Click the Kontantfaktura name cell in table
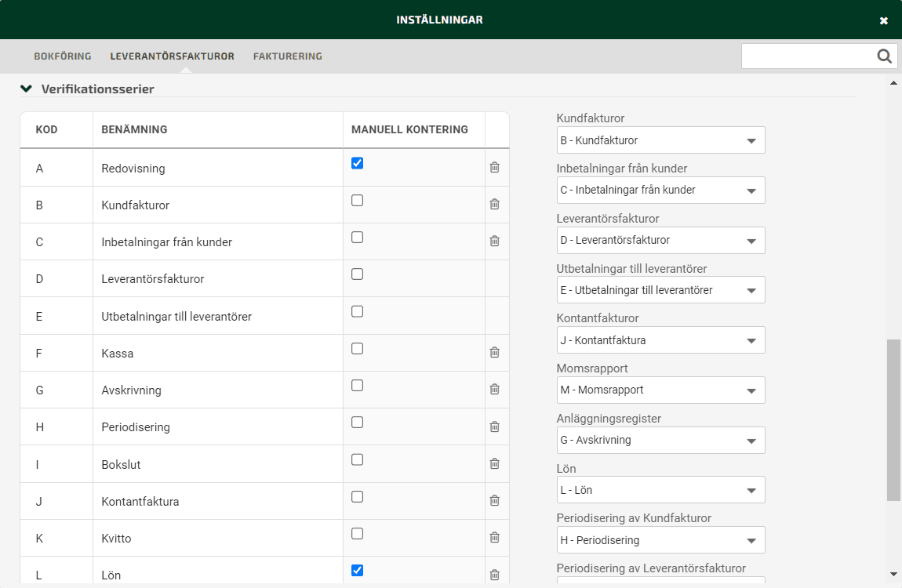902x588 pixels. [218, 501]
